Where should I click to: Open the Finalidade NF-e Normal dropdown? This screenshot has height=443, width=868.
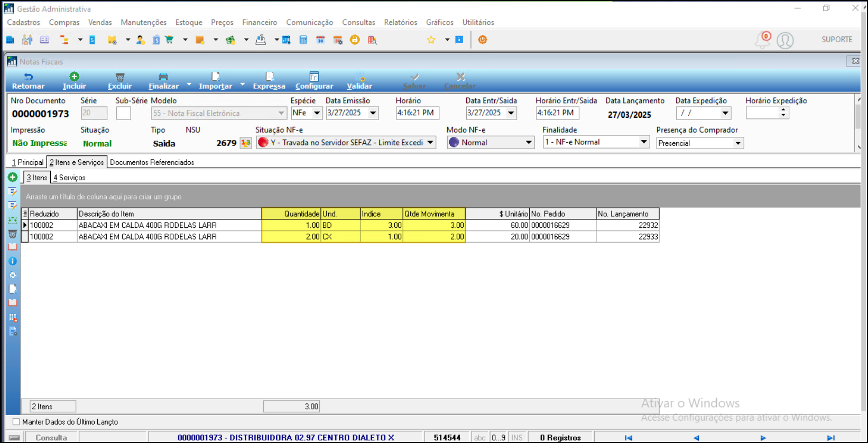coord(644,142)
